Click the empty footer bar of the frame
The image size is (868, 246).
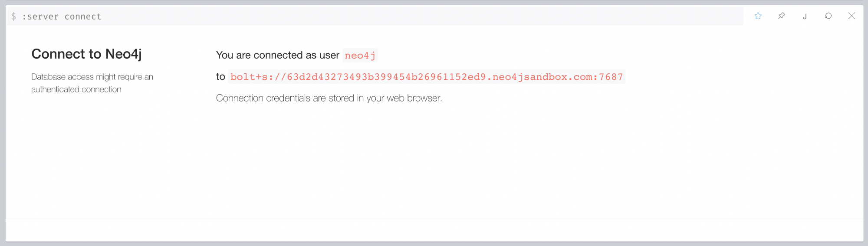coord(434,230)
